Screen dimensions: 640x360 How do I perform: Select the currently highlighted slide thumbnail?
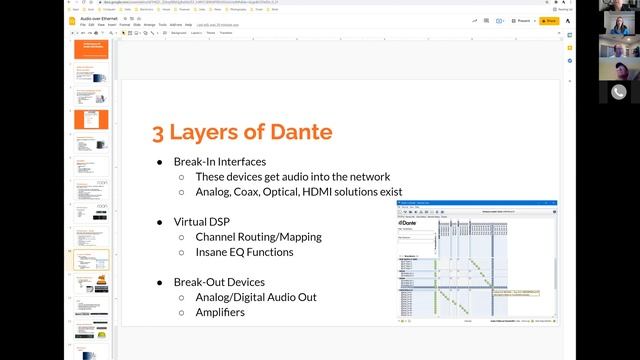pyautogui.click(x=91, y=260)
